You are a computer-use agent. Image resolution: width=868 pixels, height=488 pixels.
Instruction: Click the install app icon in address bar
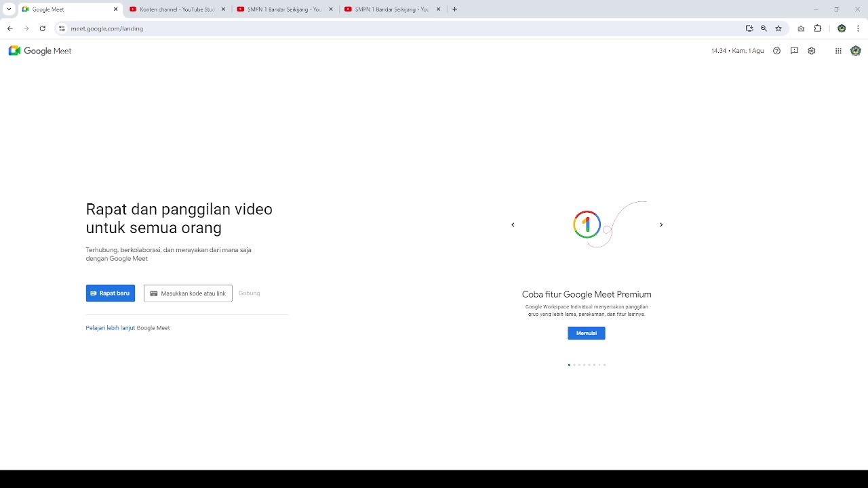click(749, 28)
